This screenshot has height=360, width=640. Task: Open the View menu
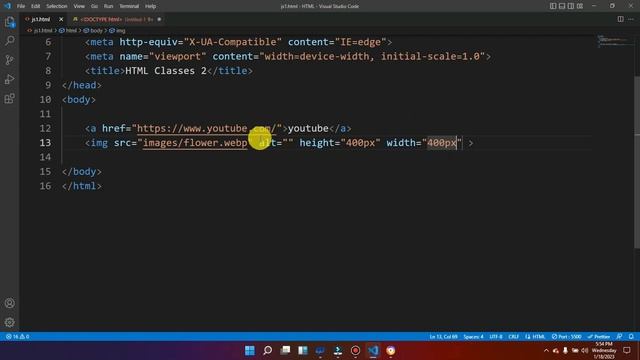click(79, 6)
